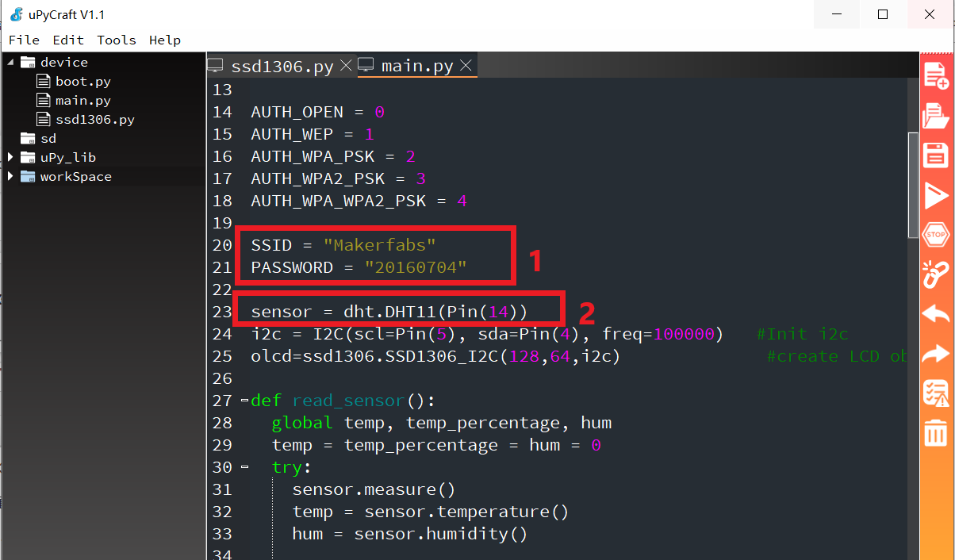Clear the editor content
Viewport: 955px width, 560px height.
936,432
